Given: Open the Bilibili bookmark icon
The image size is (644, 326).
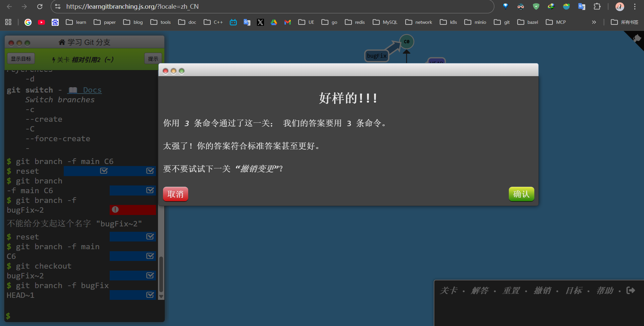Looking at the screenshot, I should [x=233, y=22].
